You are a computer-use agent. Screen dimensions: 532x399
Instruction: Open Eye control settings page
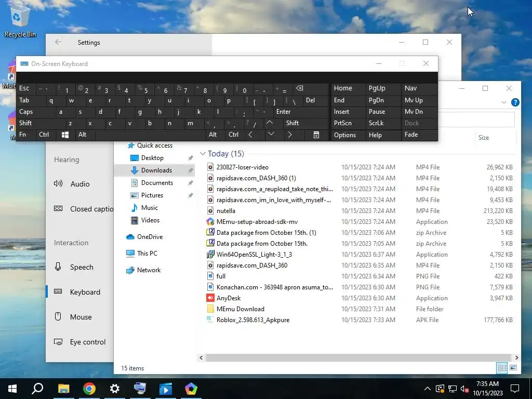79,342
